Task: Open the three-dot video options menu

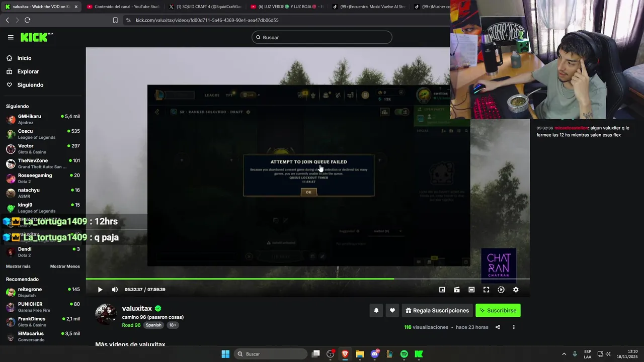Action: 514,327
